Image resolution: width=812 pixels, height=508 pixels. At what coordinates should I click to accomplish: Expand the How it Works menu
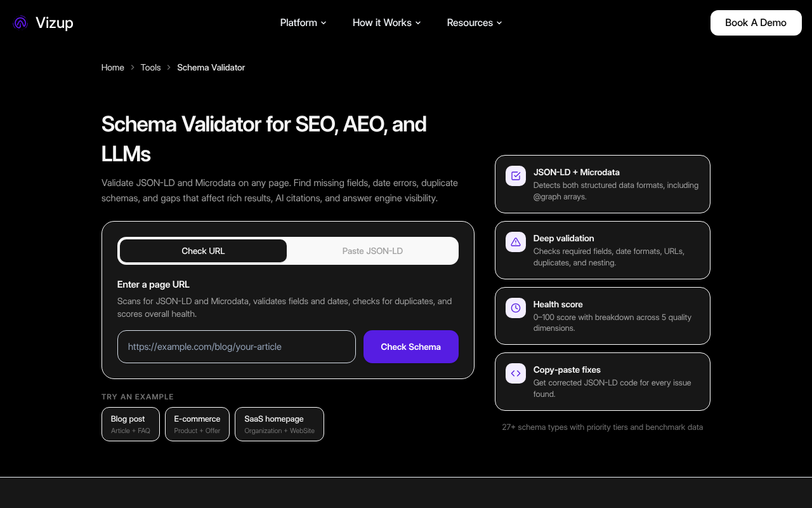pyautogui.click(x=386, y=22)
